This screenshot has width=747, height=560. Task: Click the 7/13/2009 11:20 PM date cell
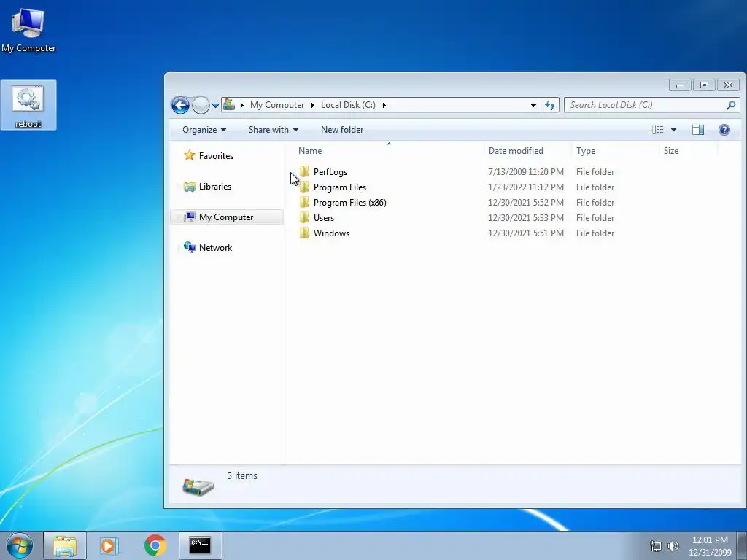pyautogui.click(x=525, y=172)
